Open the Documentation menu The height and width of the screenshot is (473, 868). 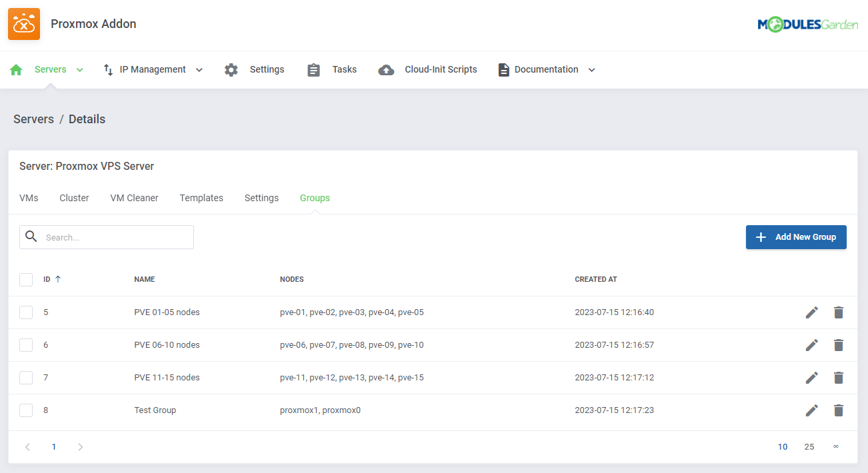pyautogui.click(x=547, y=69)
